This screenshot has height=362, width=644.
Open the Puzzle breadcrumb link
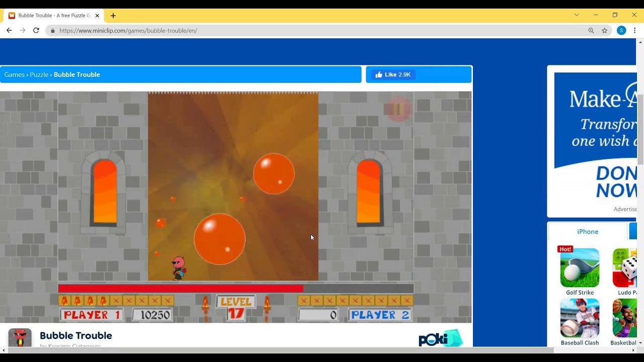pyautogui.click(x=39, y=74)
